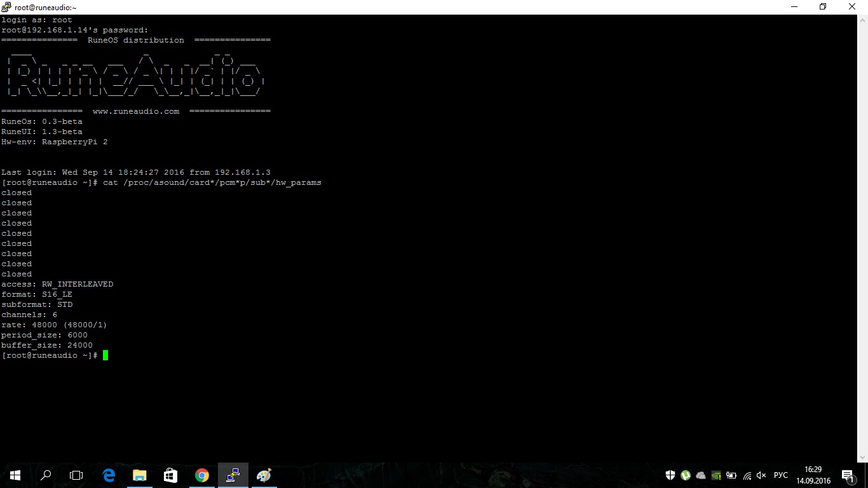Click the 'access: RW_INTERLEAVED' line

(57, 284)
